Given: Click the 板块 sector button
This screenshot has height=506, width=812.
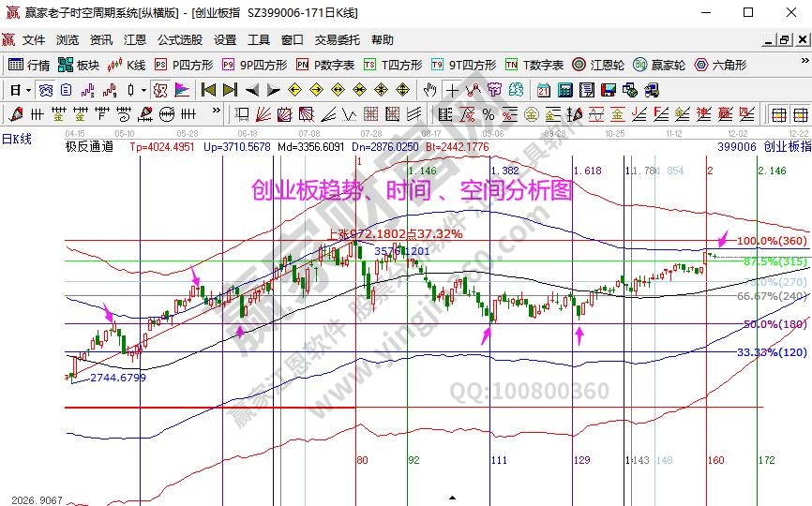Looking at the screenshot, I should click(78, 66).
